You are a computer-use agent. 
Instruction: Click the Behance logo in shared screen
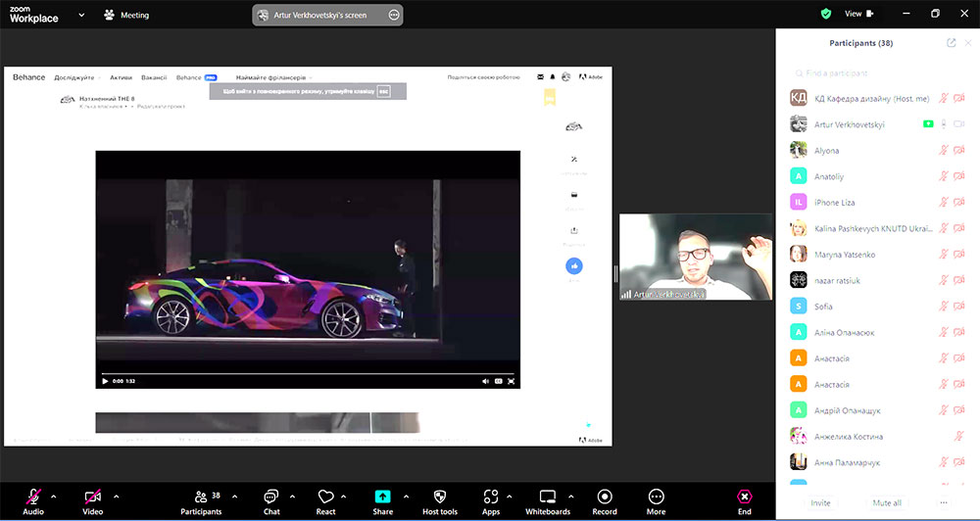[x=28, y=77]
